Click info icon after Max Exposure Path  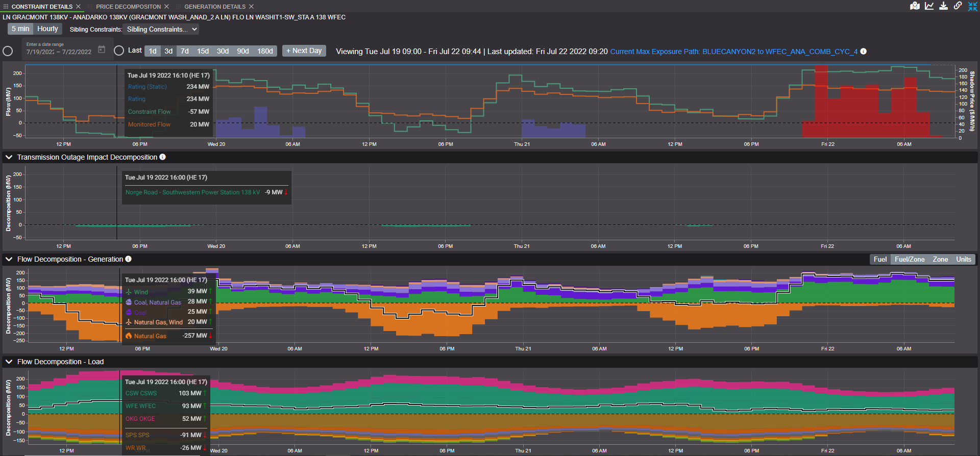click(x=863, y=52)
